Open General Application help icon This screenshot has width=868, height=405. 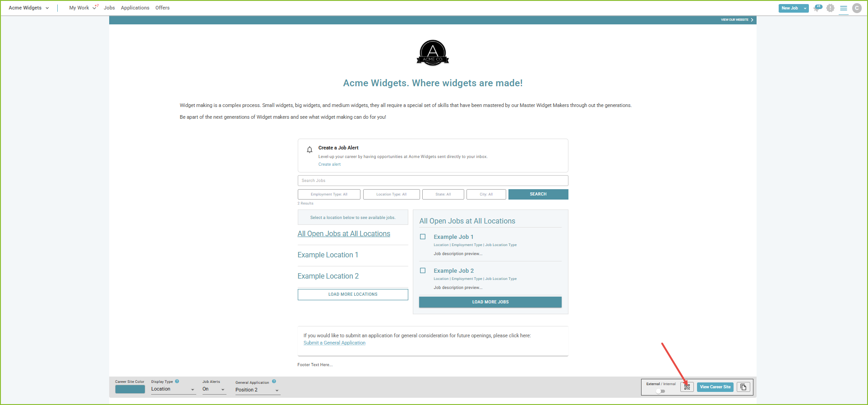(274, 382)
